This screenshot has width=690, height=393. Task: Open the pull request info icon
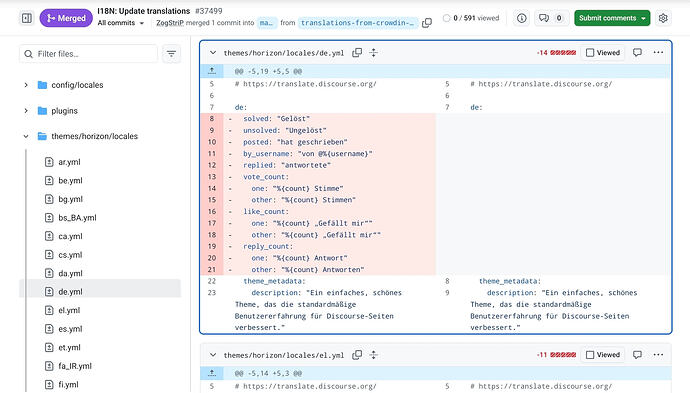(x=521, y=18)
